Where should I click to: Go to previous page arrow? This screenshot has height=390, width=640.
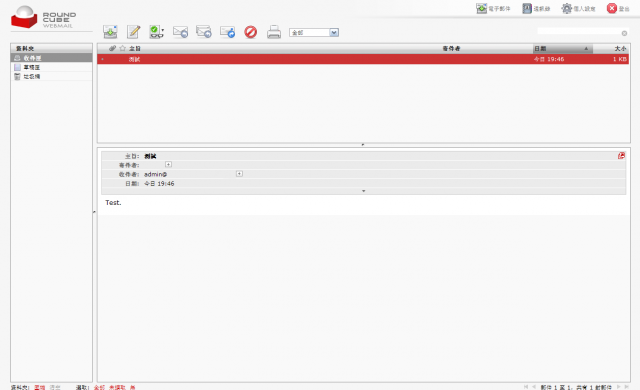[x=534, y=387]
